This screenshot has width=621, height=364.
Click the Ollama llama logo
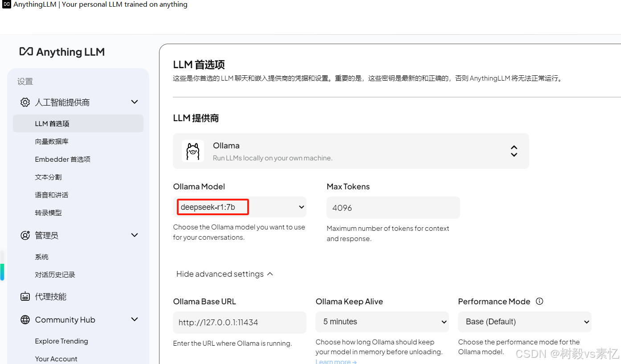coord(193,151)
